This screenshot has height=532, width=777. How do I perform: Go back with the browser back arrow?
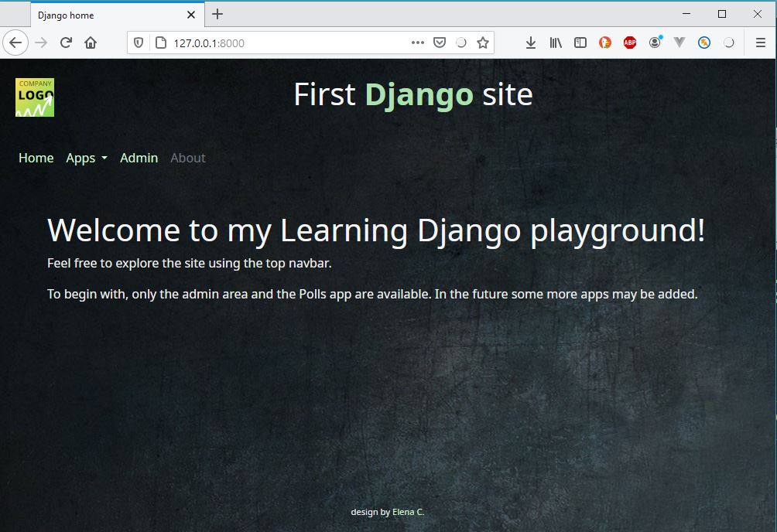15,43
